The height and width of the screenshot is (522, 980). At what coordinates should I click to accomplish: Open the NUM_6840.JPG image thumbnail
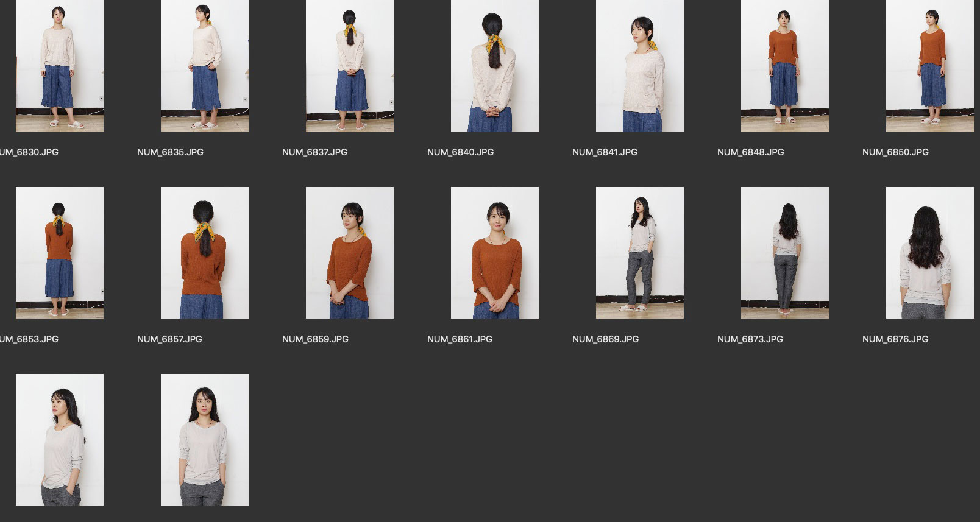(x=495, y=66)
